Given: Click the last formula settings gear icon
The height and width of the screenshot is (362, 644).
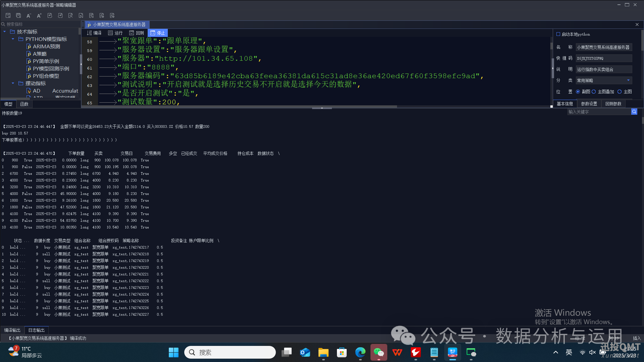Looking at the screenshot, I should (x=112, y=15).
